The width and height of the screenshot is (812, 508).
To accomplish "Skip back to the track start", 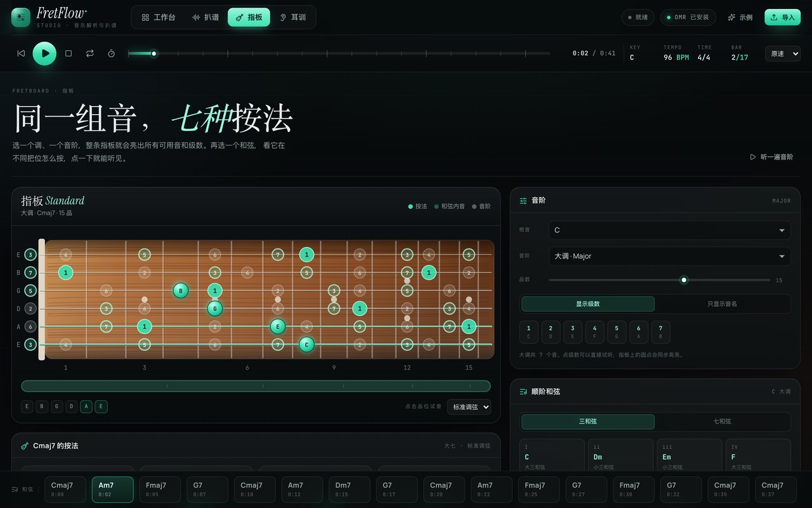I will 21,53.
